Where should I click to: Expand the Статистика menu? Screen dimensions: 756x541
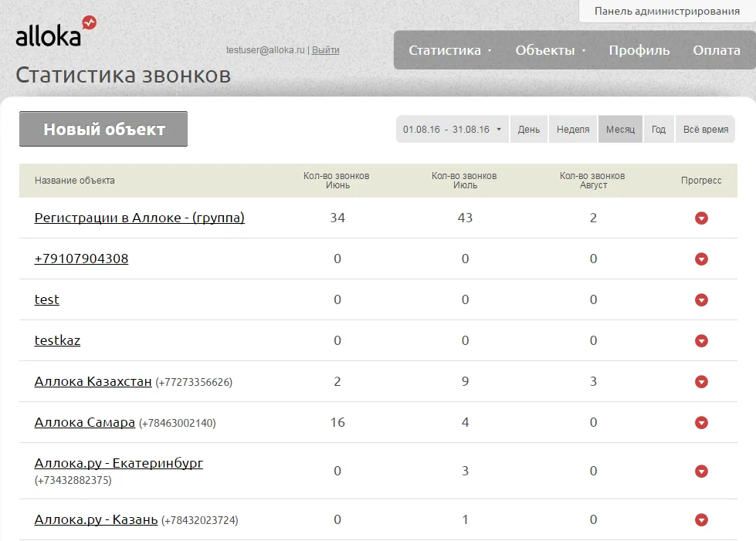click(450, 50)
